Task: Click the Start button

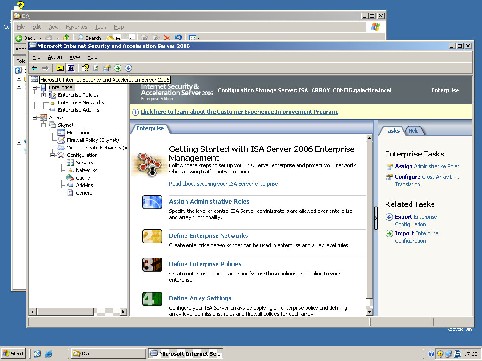Action: [13, 353]
